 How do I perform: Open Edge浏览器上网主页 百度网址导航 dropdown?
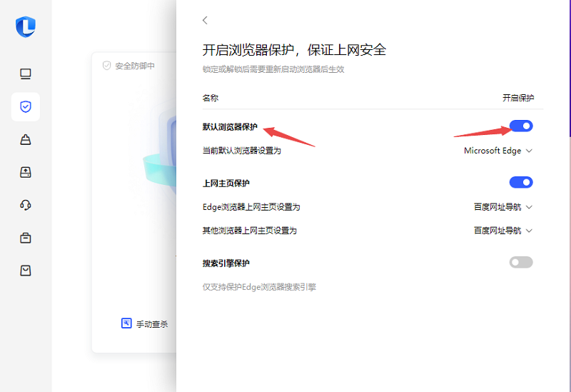[503, 207]
